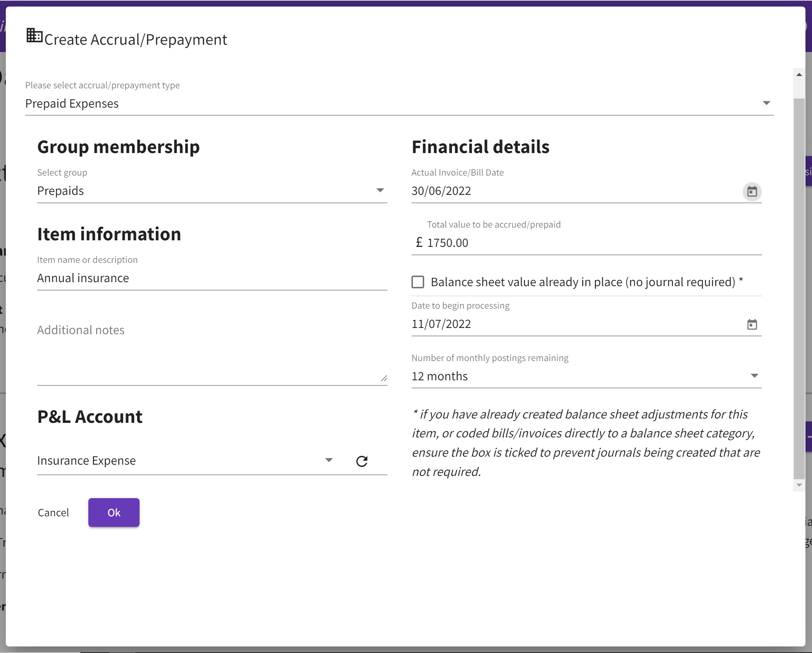This screenshot has height=653, width=812.
Task: Click the scrollbar down arrow
Action: 799,485
